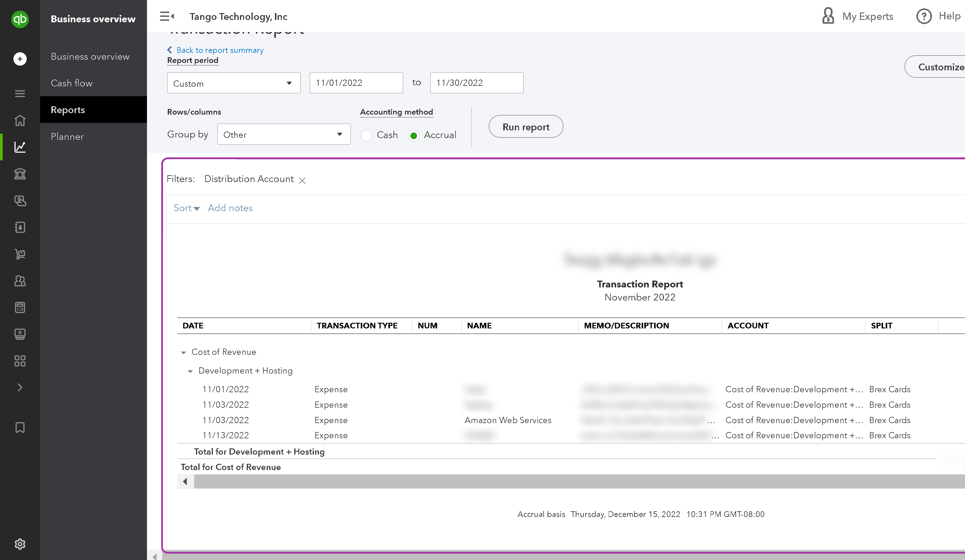Click the Amazon Web Services name cell
The height and width of the screenshot is (560, 965).
(x=508, y=420)
